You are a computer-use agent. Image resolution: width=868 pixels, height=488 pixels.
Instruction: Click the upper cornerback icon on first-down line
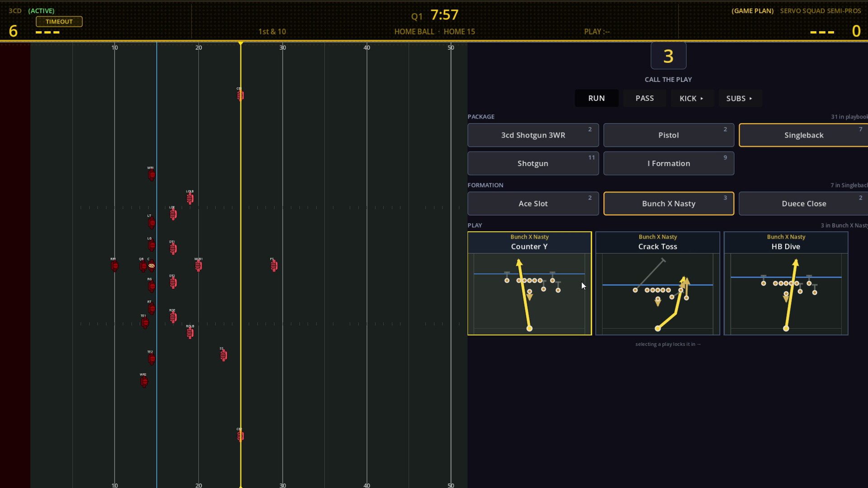click(x=240, y=96)
